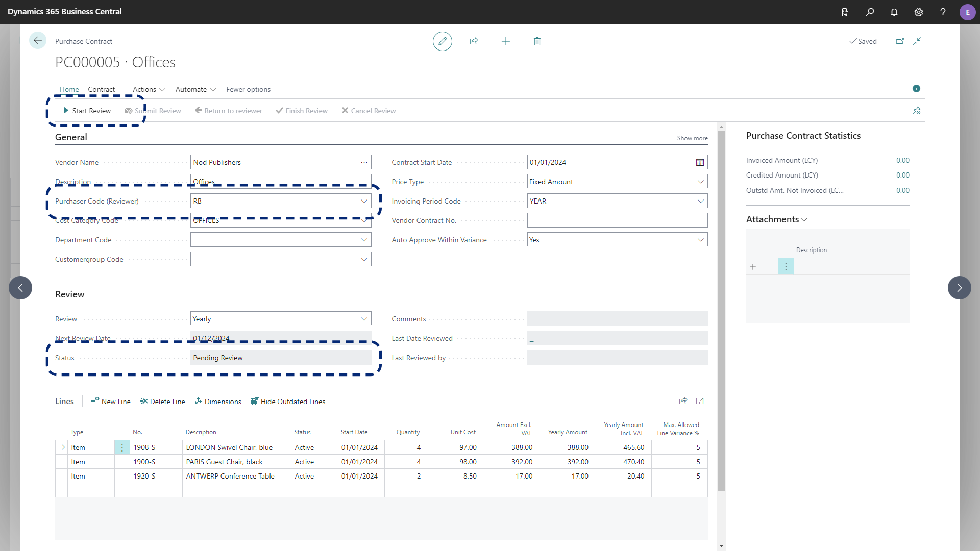Click the Description field containing Offices
This screenshot has width=980, height=551.
click(281, 182)
